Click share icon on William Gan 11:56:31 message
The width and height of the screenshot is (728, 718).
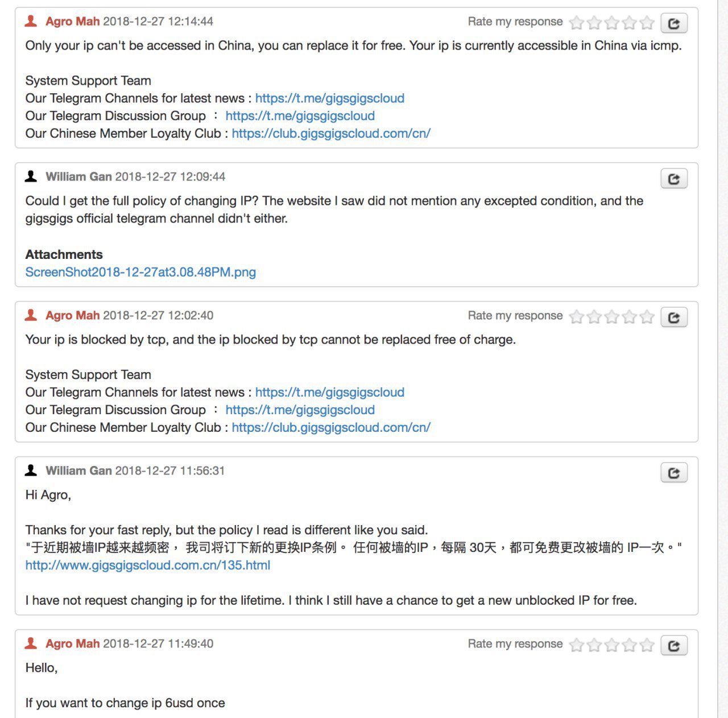[674, 473]
